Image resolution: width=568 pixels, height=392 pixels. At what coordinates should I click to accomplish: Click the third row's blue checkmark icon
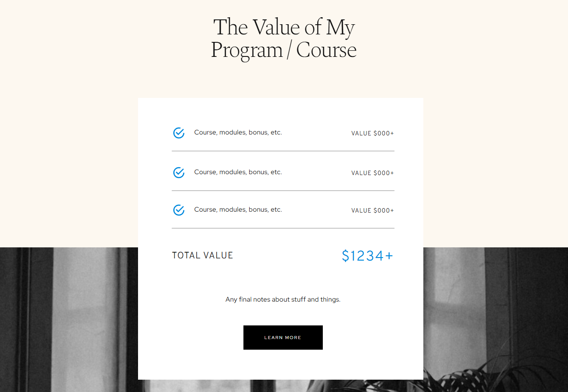[x=179, y=210]
